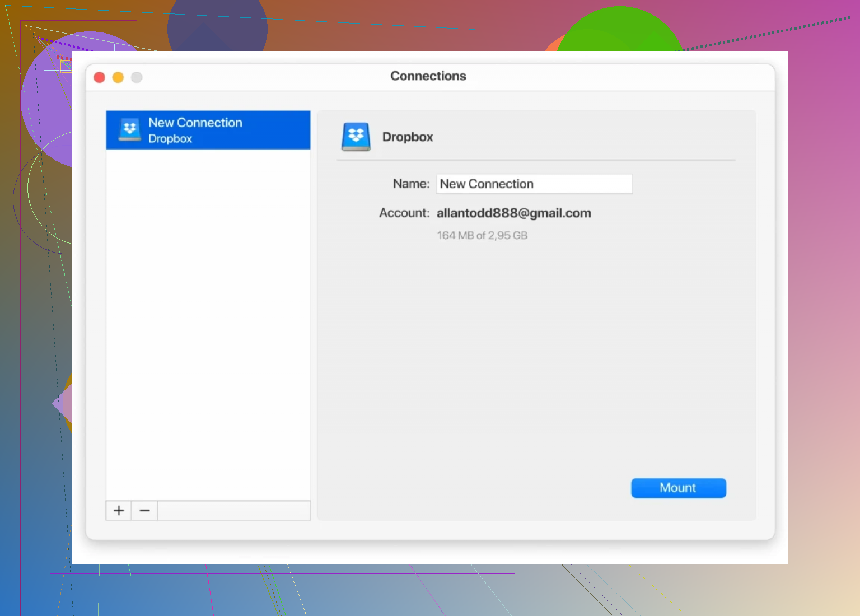Click the Account: label

pos(404,213)
